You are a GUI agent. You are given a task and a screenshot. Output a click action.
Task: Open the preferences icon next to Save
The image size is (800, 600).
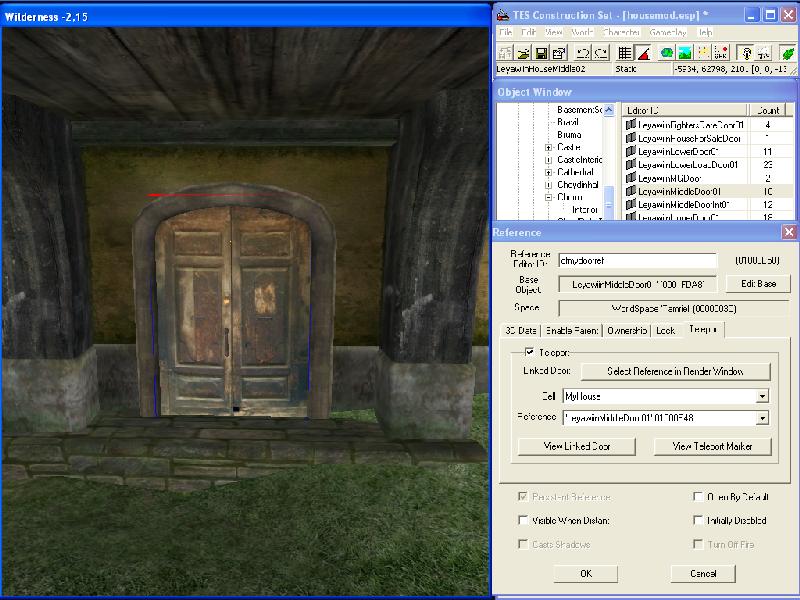(x=559, y=53)
